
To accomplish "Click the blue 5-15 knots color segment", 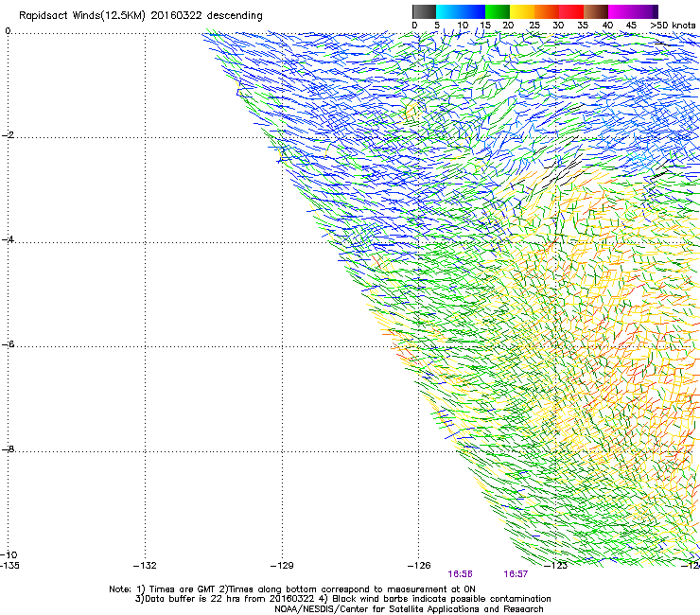I will click(x=461, y=11).
